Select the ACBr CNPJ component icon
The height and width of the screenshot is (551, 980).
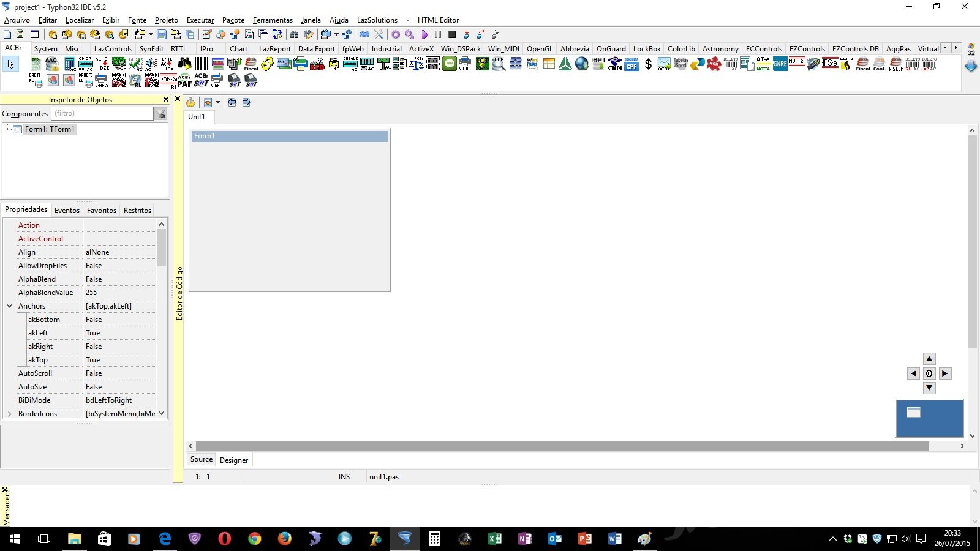click(615, 64)
